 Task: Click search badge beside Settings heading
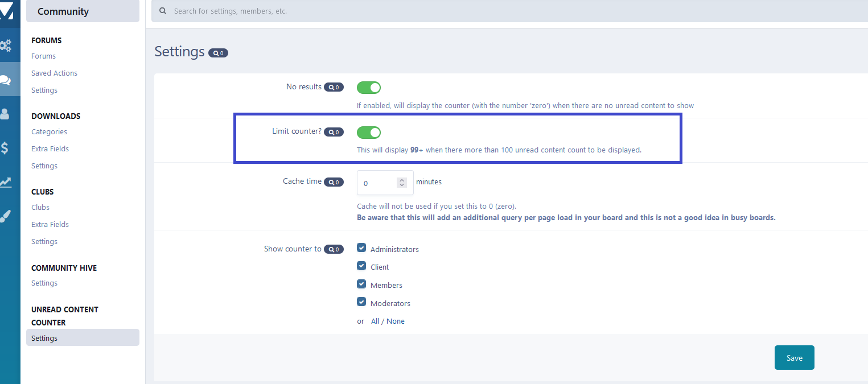point(218,53)
